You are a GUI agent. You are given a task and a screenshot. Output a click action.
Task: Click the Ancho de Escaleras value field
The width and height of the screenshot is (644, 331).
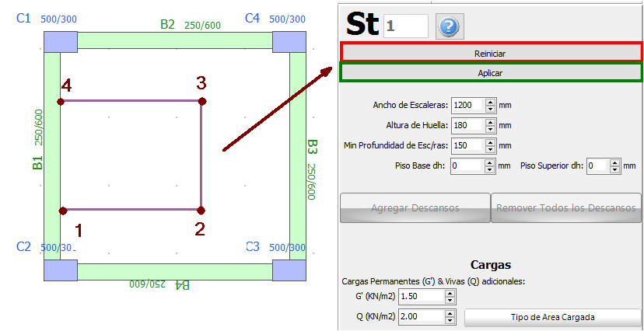pos(467,105)
